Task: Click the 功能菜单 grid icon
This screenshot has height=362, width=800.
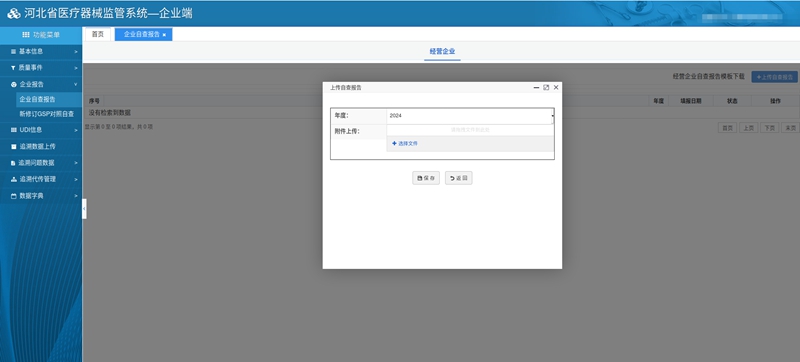Action: pos(26,35)
